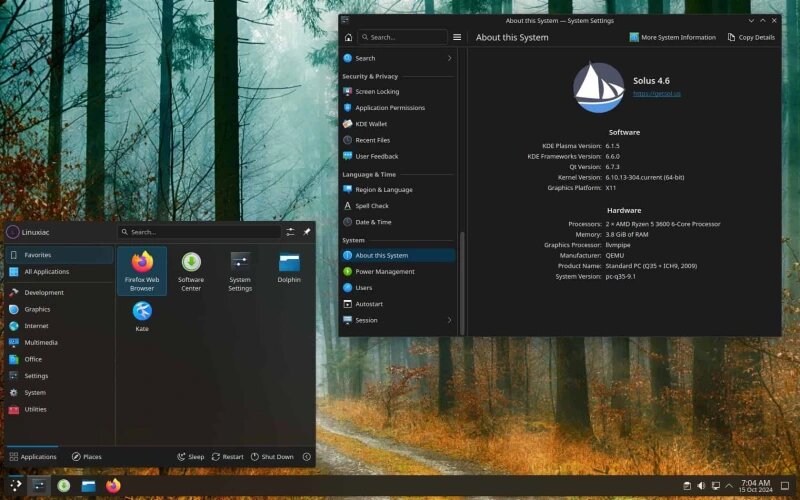
Task: Click the System Settings sidebar scrollbar
Action: [x=462, y=283]
